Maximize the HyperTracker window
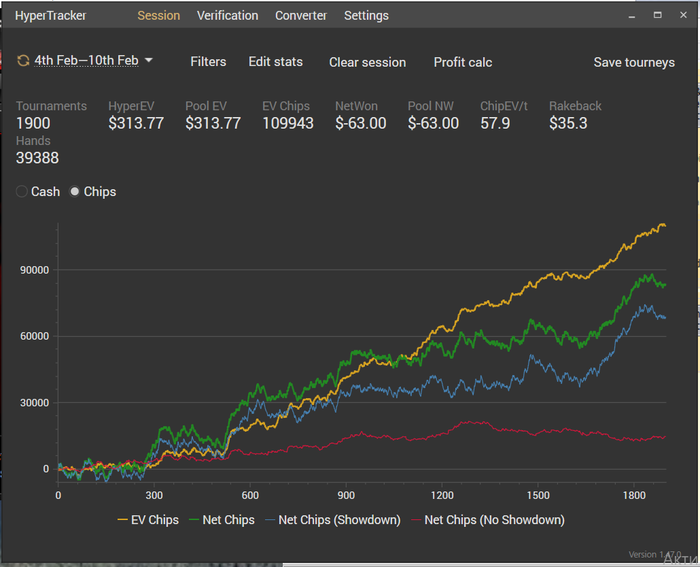Image resolution: width=700 pixels, height=567 pixels. pos(657,16)
